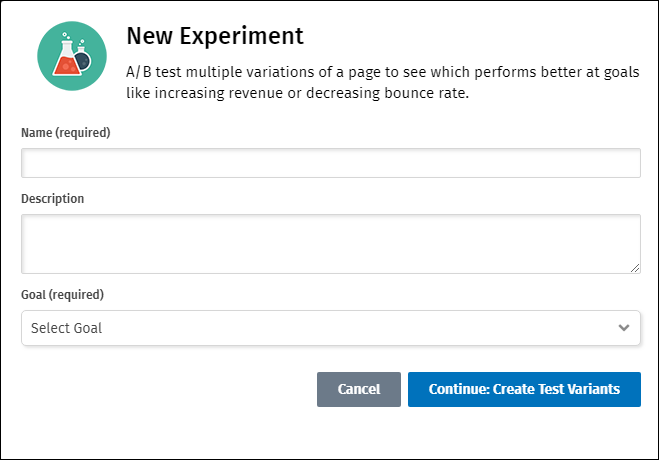659x460 pixels.
Task: Click the 'New Experiment' heading
Action: click(214, 37)
